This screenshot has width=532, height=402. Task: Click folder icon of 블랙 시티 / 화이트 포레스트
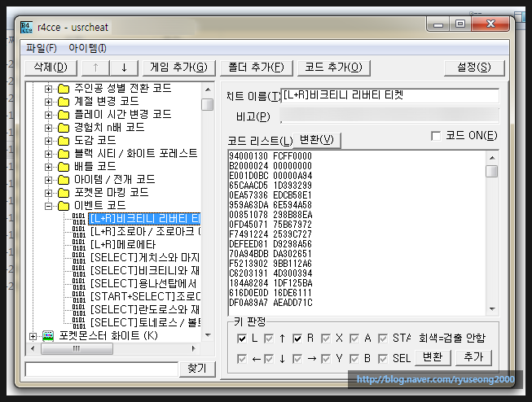coord(64,154)
